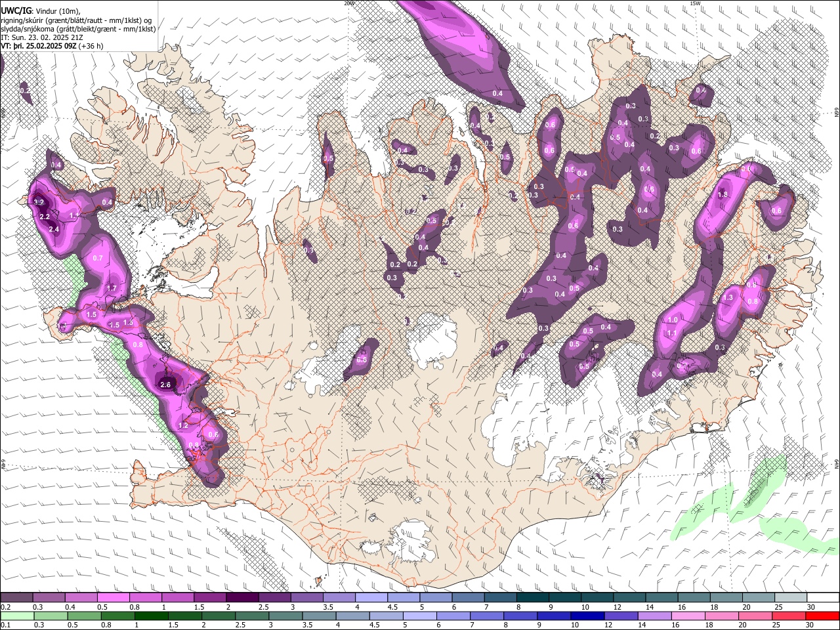Click the 2.6 snowfall value on the map
The image size is (840, 630).
165,385
